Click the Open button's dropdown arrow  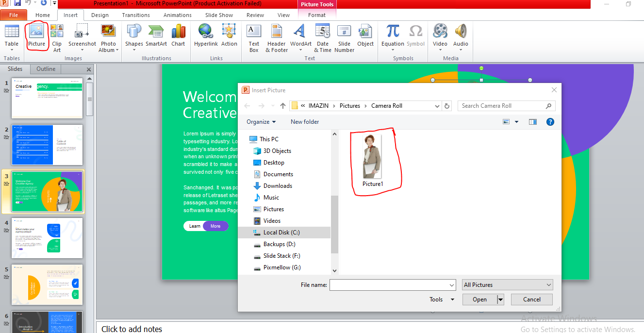click(x=500, y=300)
